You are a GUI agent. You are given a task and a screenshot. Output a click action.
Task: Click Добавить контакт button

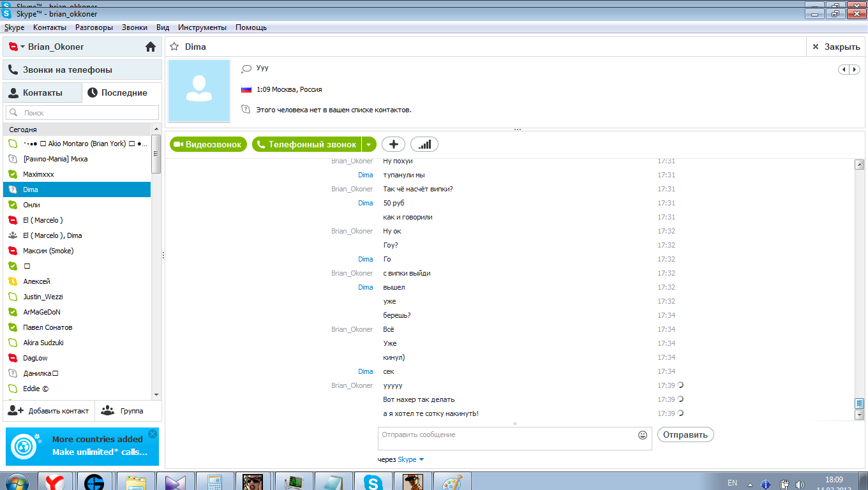pos(49,411)
